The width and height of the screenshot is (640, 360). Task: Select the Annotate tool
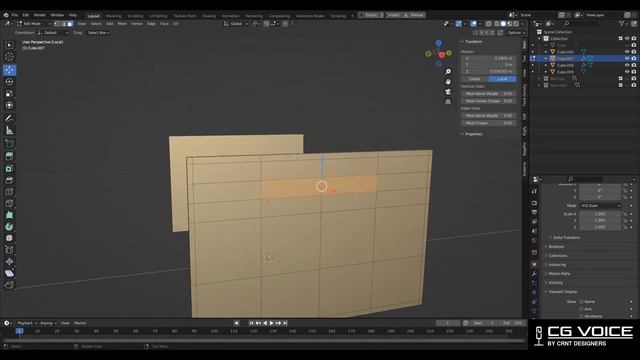pos(9,118)
